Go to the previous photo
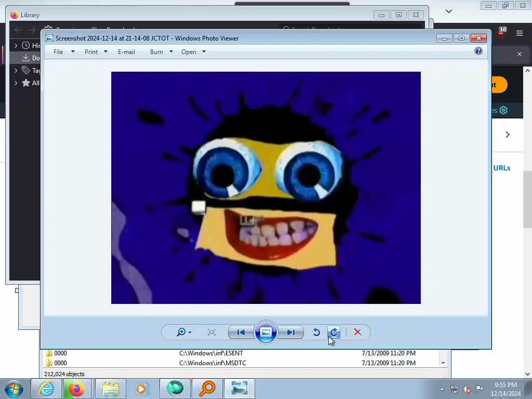Screen dimensions: 532x399 click(x=241, y=332)
